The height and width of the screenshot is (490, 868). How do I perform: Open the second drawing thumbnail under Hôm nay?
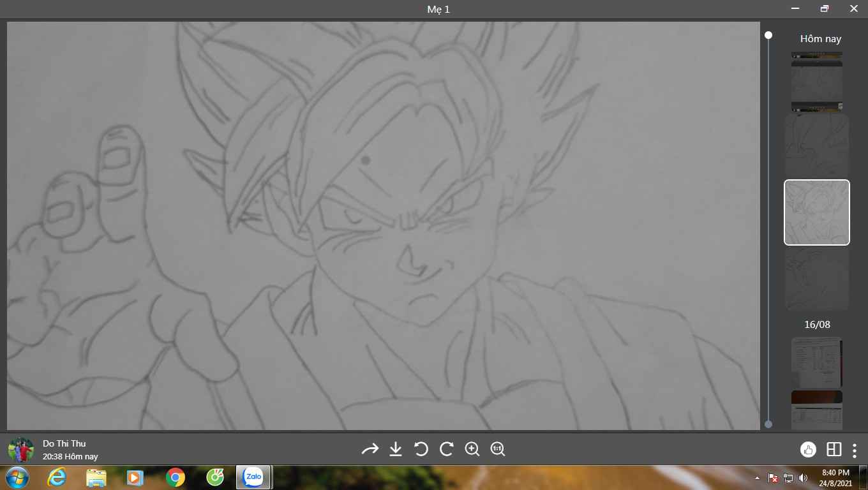(817, 146)
